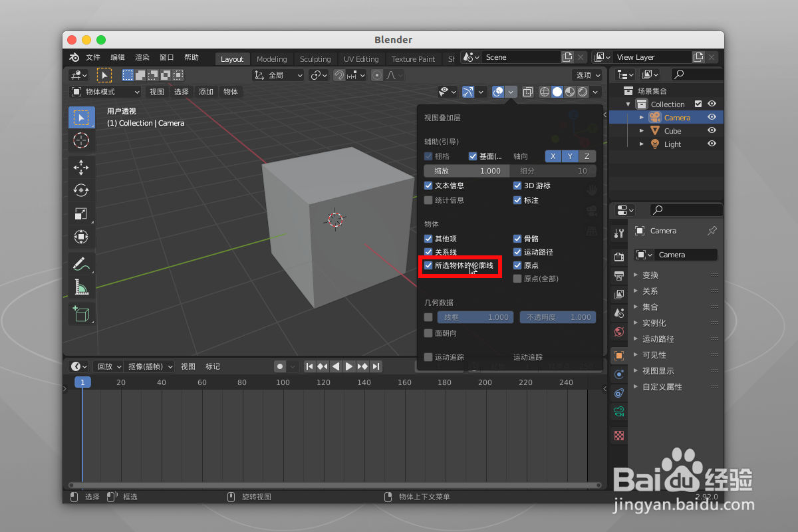Open Object properties orange square tab
The width and height of the screenshot is (798, 532).
619,355
